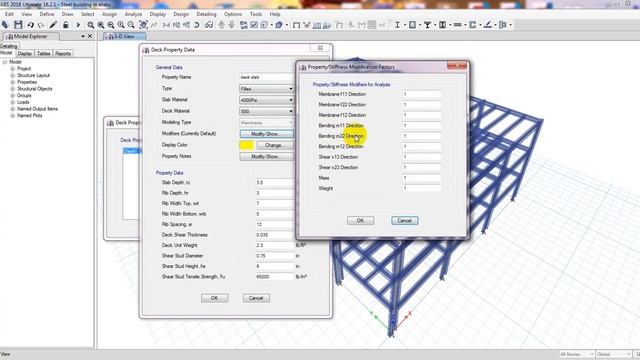Expand the Properties tree node
This screenshot has width=640, height=360.
coord(13,82)
